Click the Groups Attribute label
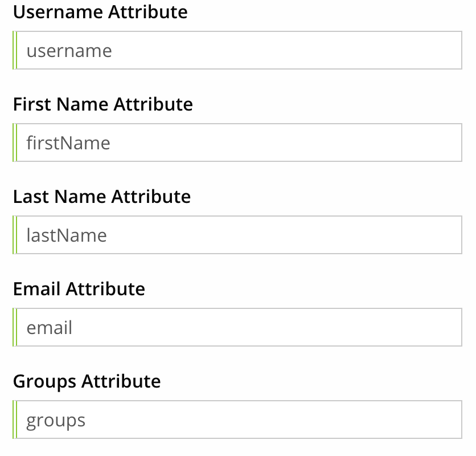The width and height of the screenshot is (476, 456). pos(87,381)
